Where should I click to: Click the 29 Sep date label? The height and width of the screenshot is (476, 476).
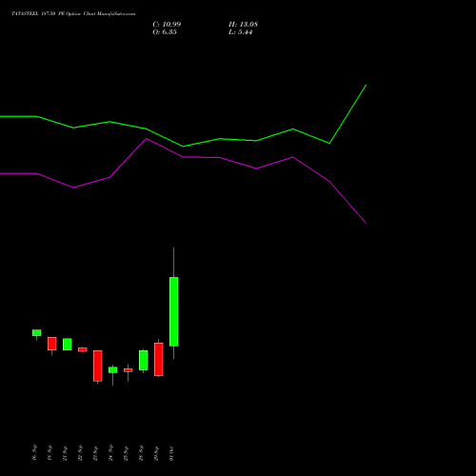tap(156, 453)
